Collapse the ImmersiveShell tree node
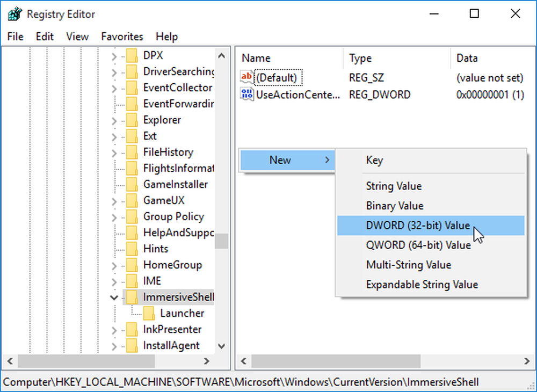This screenshot has width=537, height=392. click(x=114, y=297)
